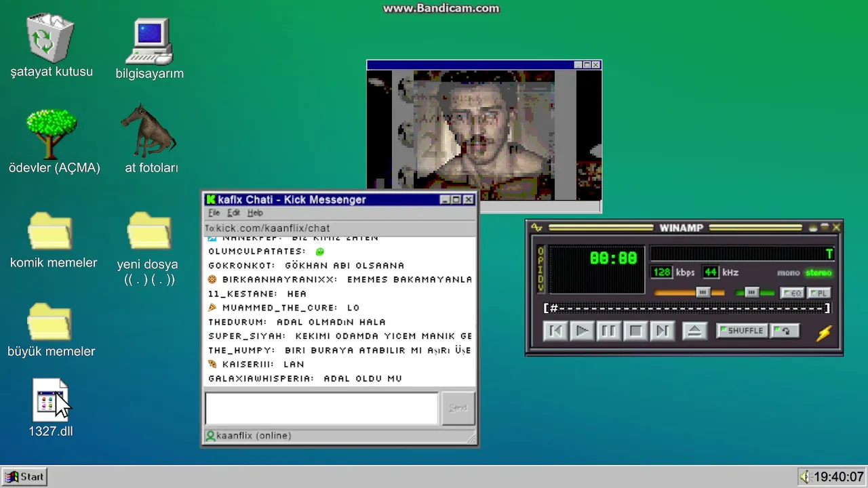Select the yeni dosya folder
The height and width of the screenshot is (488, 868).
(x=149, y=232)
